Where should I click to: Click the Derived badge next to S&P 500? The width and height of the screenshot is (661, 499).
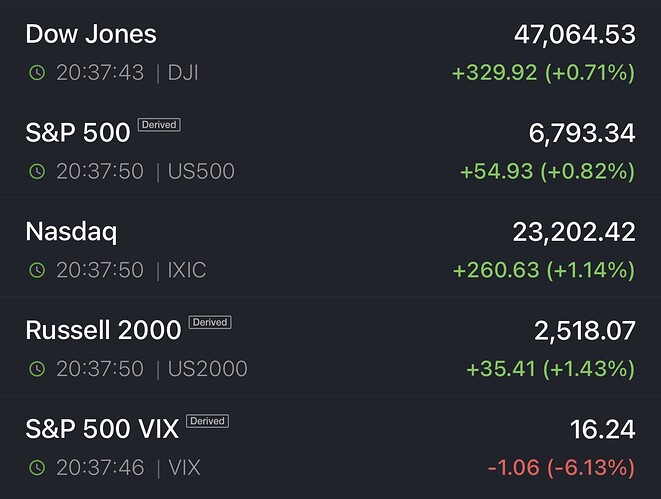158,125
